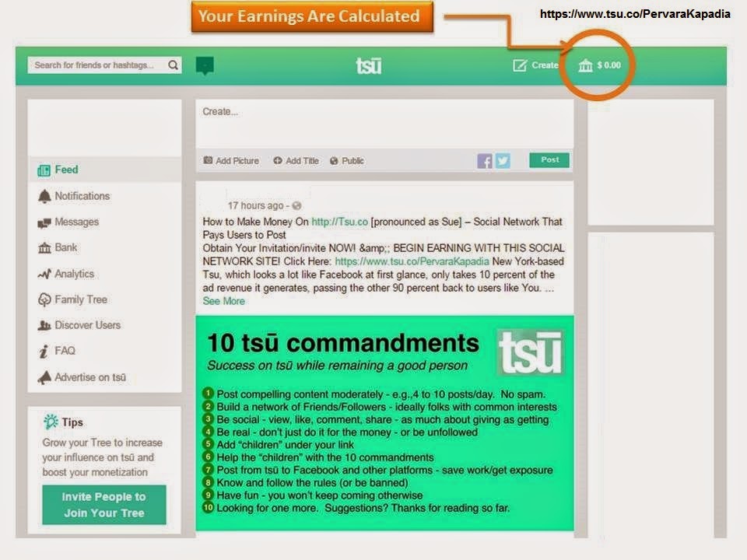Screen dimensions: 747x560
Task: Click the Create link in header
Action: point(545,65)
